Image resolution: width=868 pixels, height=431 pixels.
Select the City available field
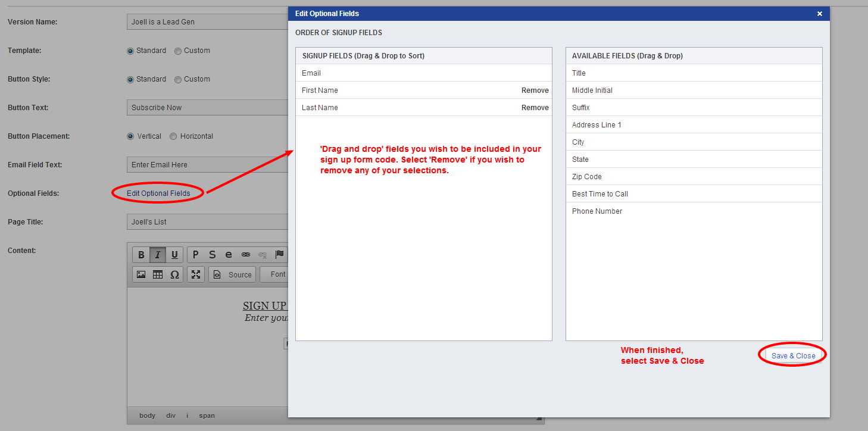pyautogui.click(x=694, y=142)
